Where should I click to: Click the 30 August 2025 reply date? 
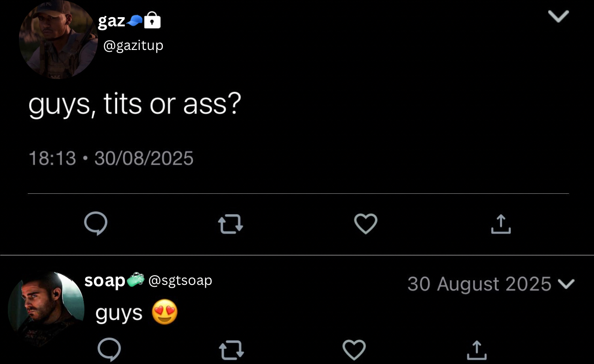[479, 284]
